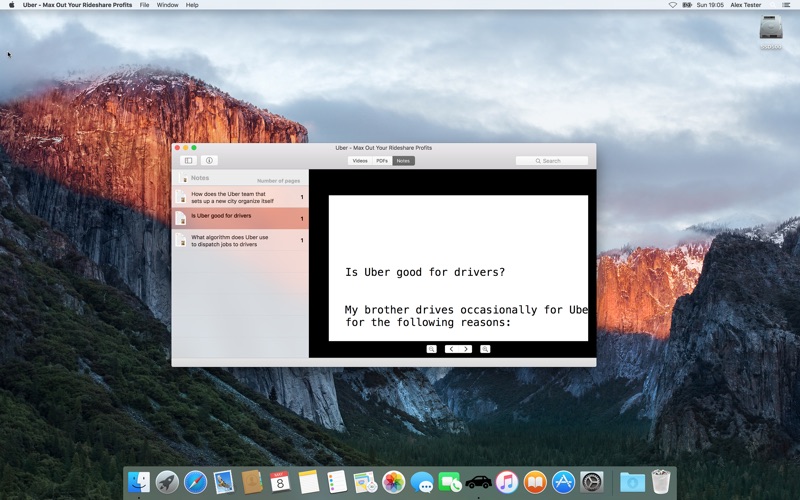Select the 'Is Uber good for drivers' note
The image size is (800, 500).
tap(240, 217)
